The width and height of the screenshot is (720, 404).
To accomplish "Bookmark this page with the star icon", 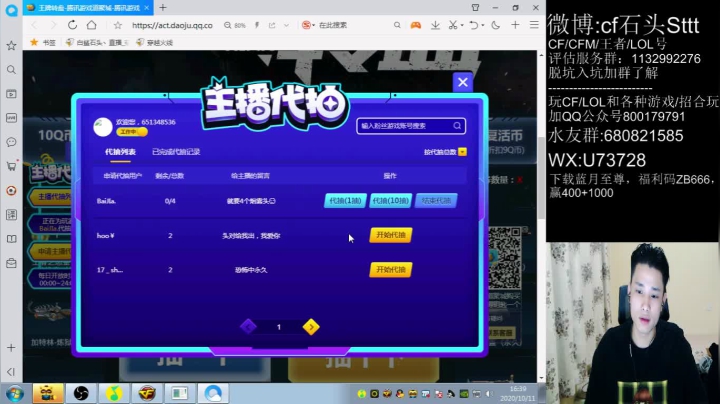I will (118, 25).
